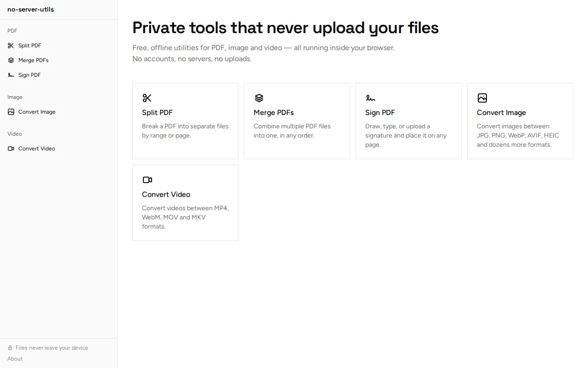Viewport: 588px width, 368px height.
Task: Click the signature icon on the Sign PDF card
Action: point(370,98)
